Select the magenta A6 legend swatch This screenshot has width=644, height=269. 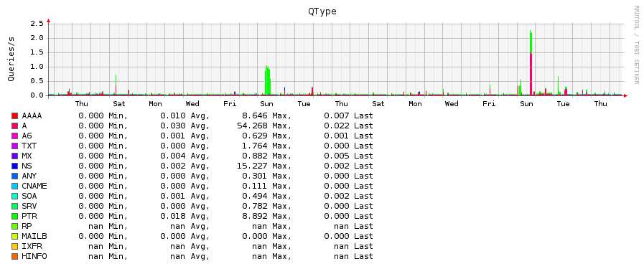pyautogui.click(x=14, y=136)
